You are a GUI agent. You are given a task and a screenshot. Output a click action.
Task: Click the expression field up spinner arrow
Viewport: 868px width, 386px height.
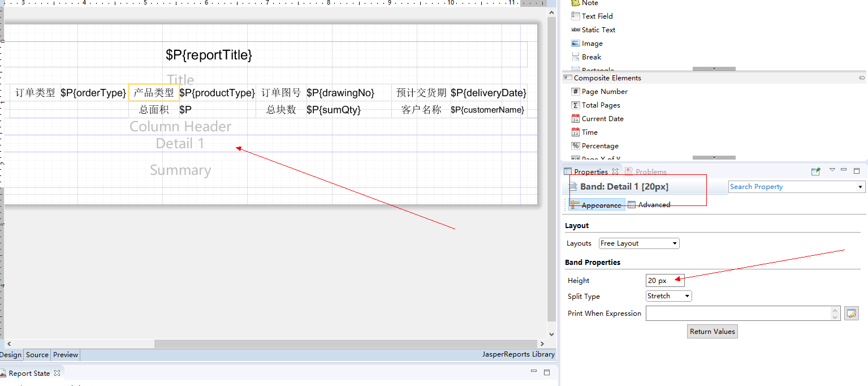coord(835,310)
